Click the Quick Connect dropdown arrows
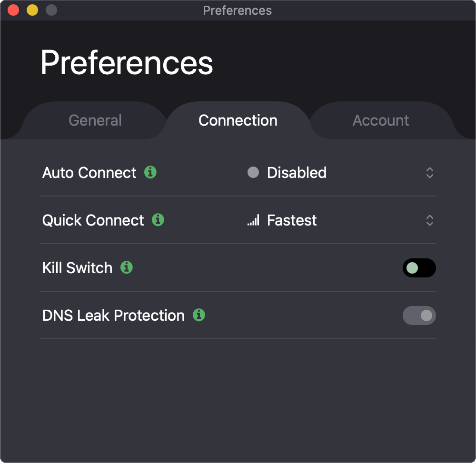Viewport: 476px width, 463px height. (x=429, y=220)
